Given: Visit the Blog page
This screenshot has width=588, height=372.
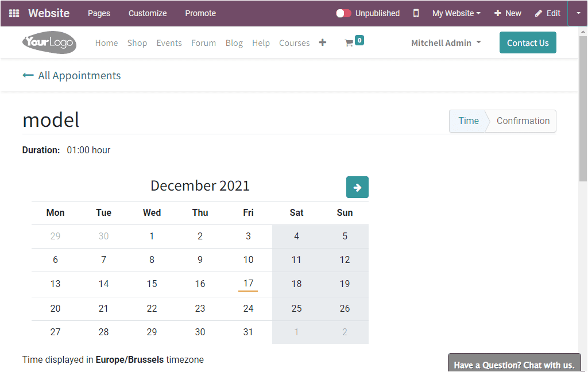Looking at the screenshot, I should coord(234,42).
